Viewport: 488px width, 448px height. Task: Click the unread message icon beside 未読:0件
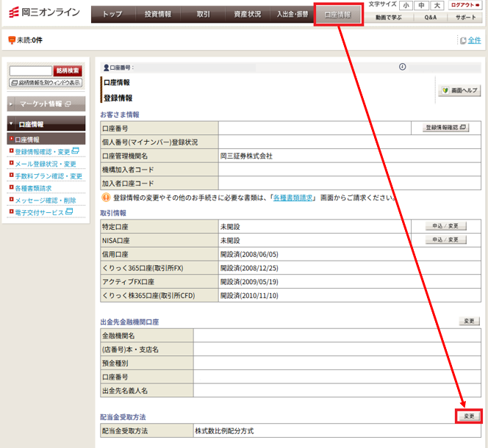click(x=12, y=40)
